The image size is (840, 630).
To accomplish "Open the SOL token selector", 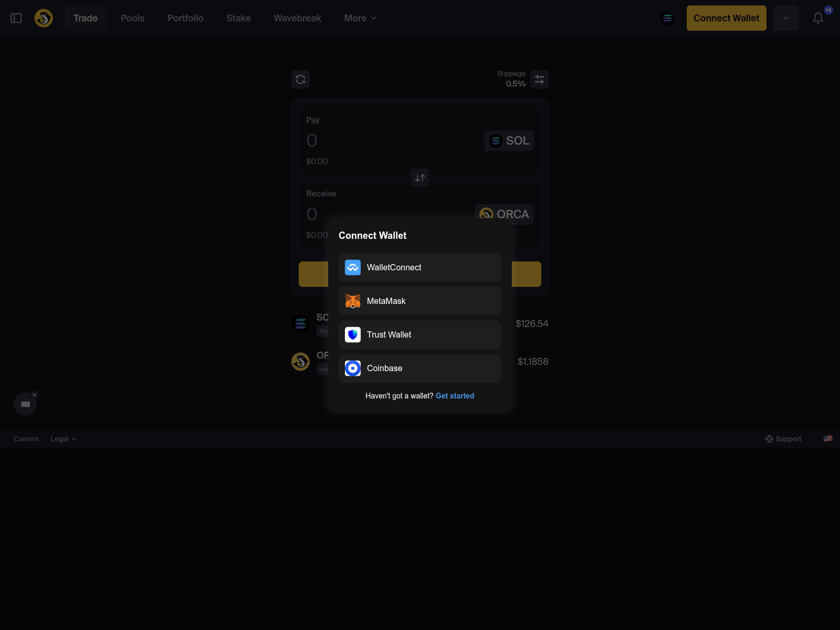I will click(509, 141).
